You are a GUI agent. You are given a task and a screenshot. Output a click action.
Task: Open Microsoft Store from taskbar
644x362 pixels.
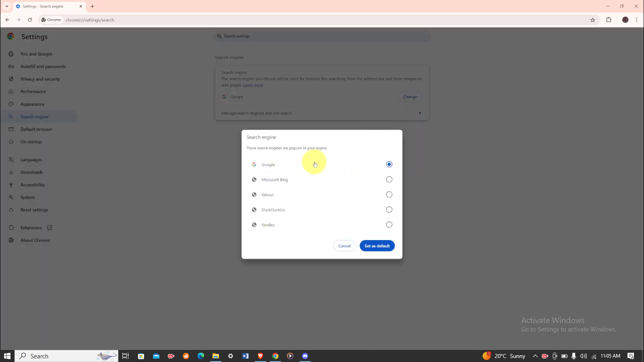(141, 356)
